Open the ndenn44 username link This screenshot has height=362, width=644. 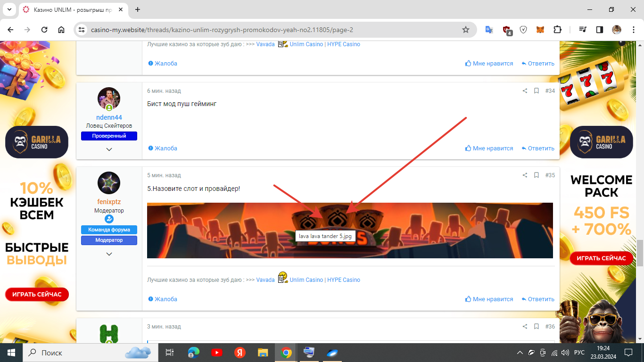(x=109, y=117)
